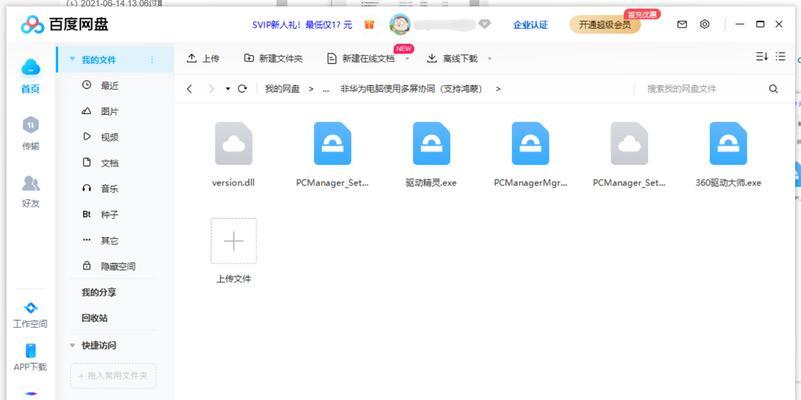Open 回收站 recycle bin
The image size is (801, 400).
tap(95, 318)
